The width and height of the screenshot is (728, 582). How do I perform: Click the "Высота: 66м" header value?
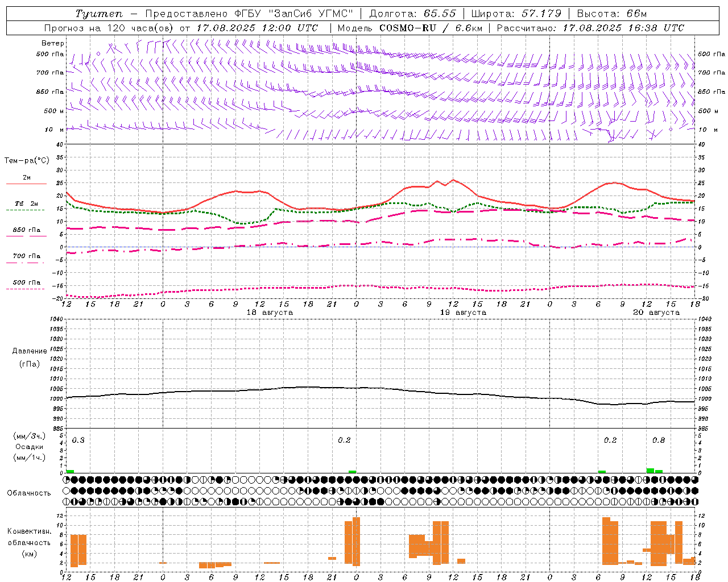612,14
